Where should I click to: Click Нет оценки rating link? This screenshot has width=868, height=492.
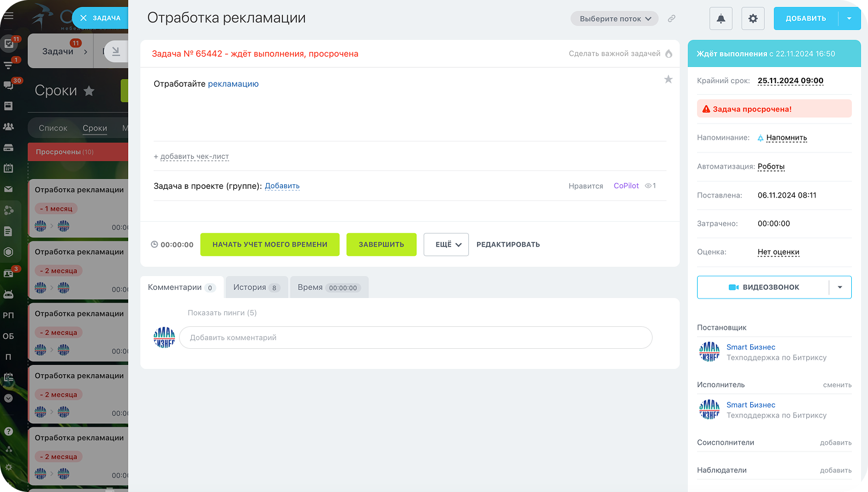(778, 252)
